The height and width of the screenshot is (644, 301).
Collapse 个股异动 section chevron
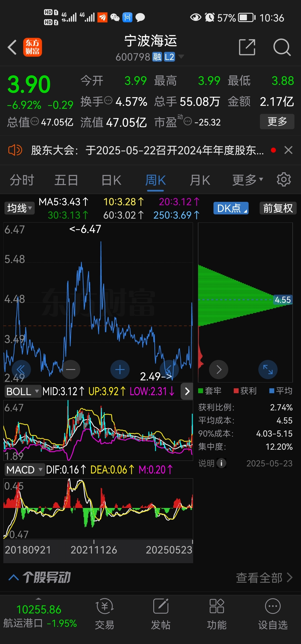(14, 577)
